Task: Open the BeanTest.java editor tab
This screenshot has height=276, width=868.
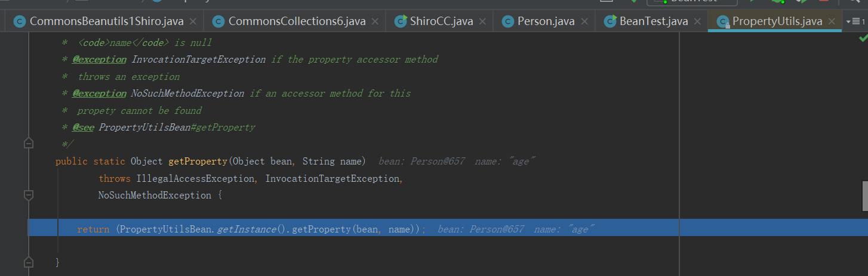Action: tap(654, 21)
